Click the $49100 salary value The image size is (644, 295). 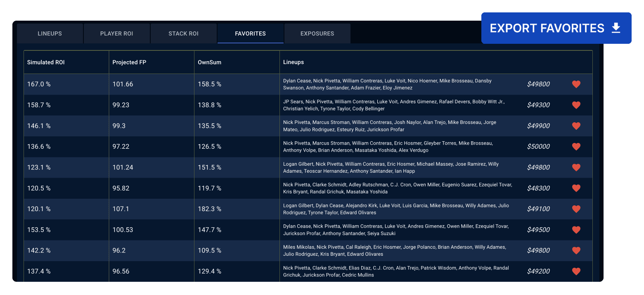pos(538,209)
